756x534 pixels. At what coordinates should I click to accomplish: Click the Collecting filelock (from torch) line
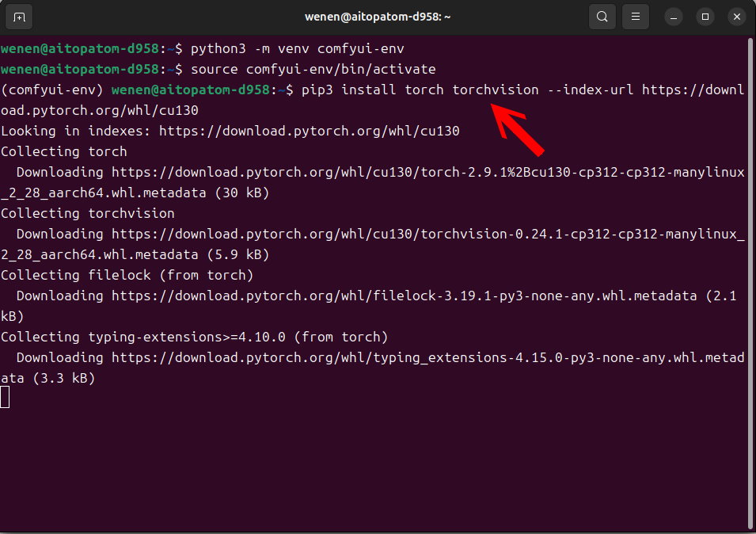click(x=127, y=275)
